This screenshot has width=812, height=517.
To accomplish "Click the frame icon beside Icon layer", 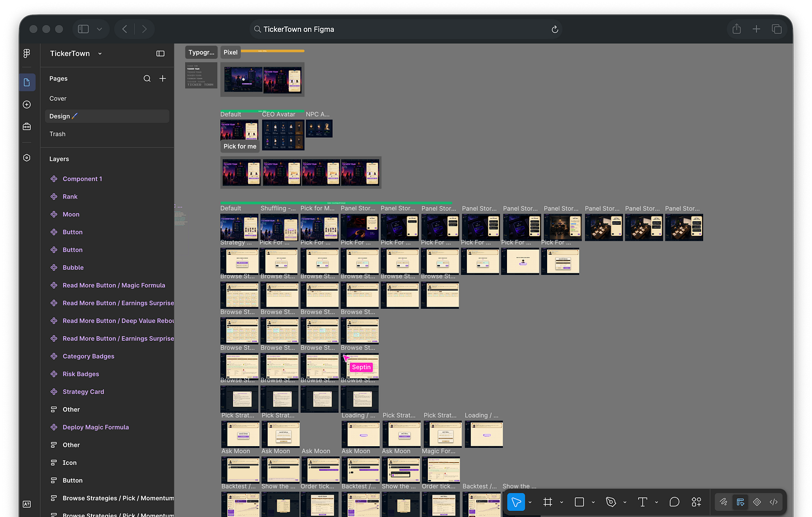I will click(x=54, y=462).
